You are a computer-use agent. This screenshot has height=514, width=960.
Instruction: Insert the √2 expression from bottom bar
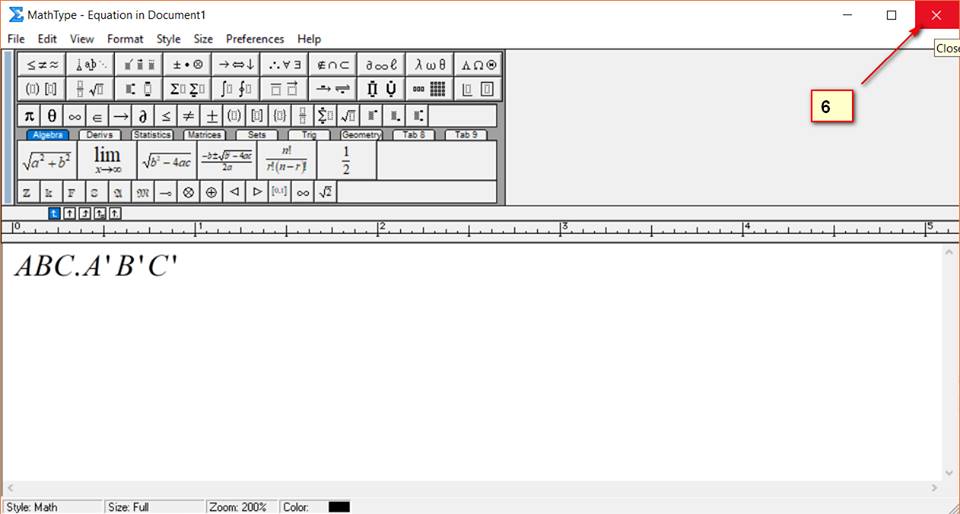click(326, 192)
